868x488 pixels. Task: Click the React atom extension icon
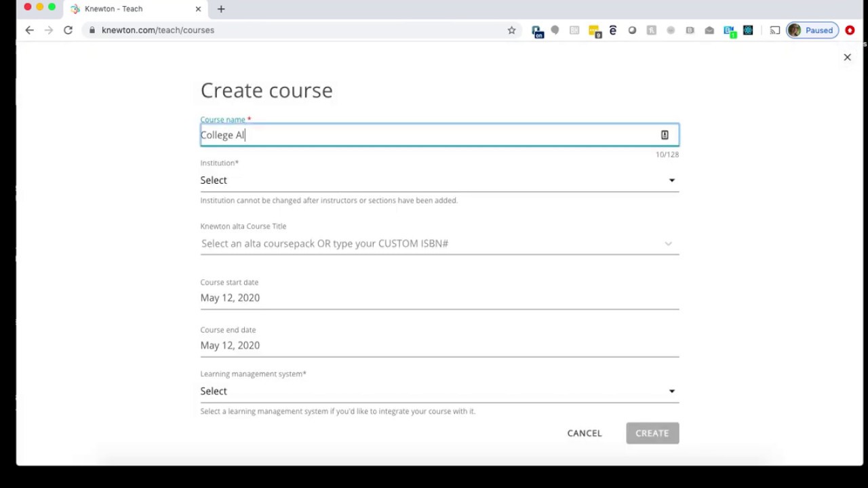(x=748, y=30)
